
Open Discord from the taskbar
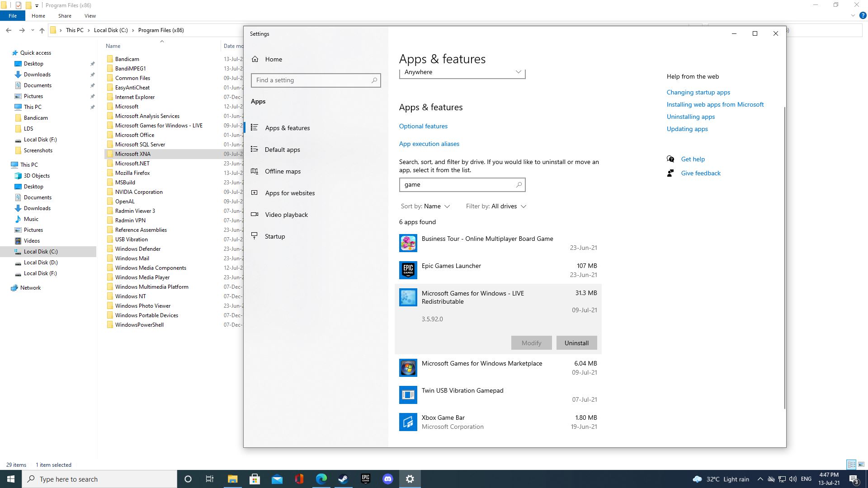pyautogui.click(x=387, y=479)
